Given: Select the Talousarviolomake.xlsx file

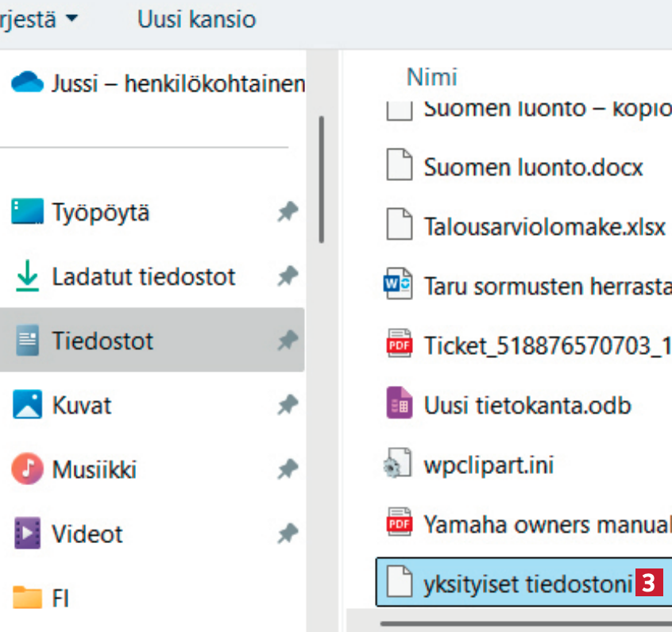Looking at the screenshot, I should pos(544,226).
